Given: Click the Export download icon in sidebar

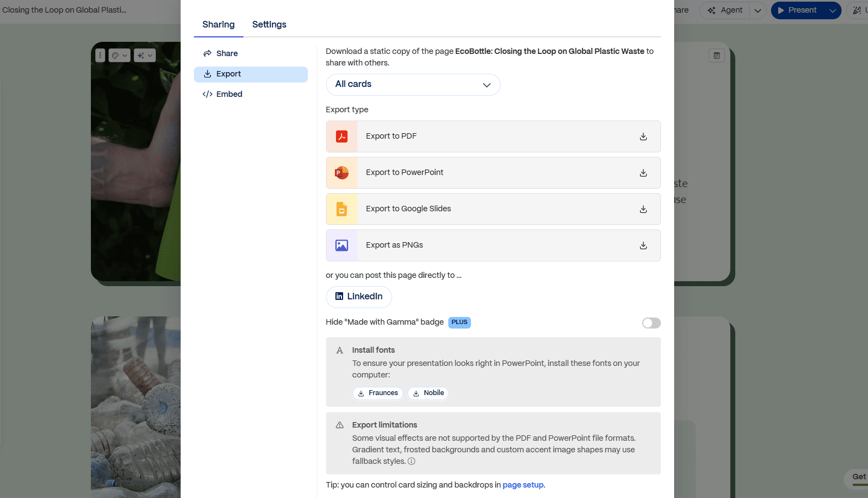Looking at the screenshot, I should (x=207, y=74).
